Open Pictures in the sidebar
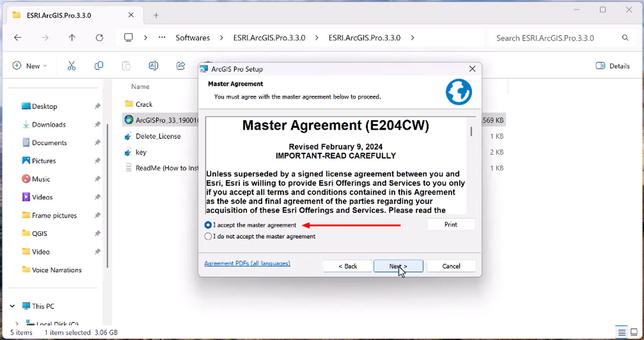Screen dimensions: 644x340 coord(44,161)
